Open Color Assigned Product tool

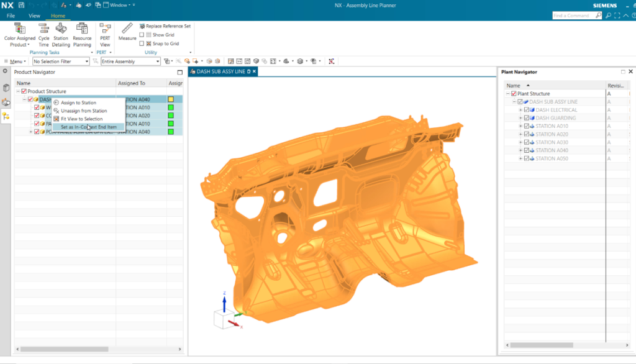coord(19,35)
